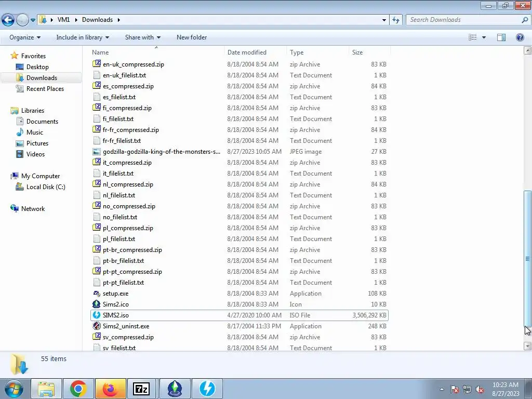The height and width of the screenshot is (399, 532).
Task: Open 7-Zip from the taskbar
Action: tap(141, 389)
